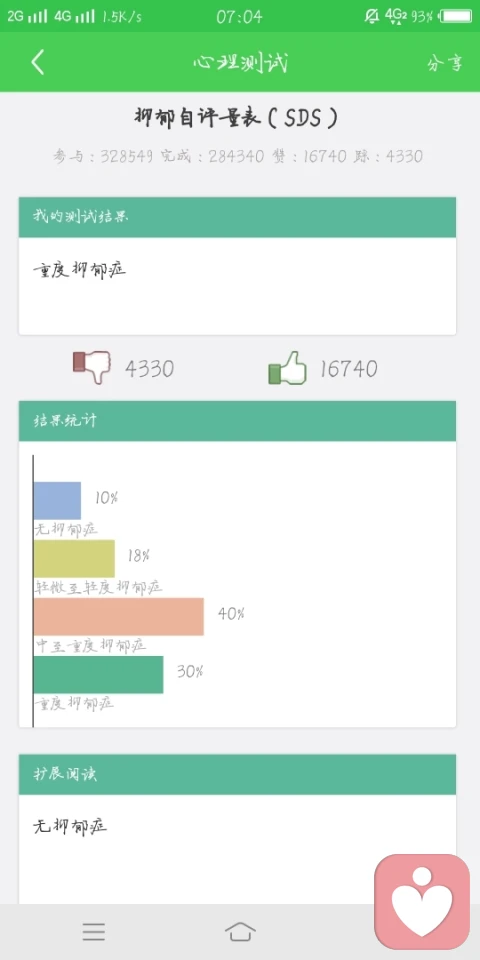Tap the yellow 18% result bar

(x=74, y=558)
